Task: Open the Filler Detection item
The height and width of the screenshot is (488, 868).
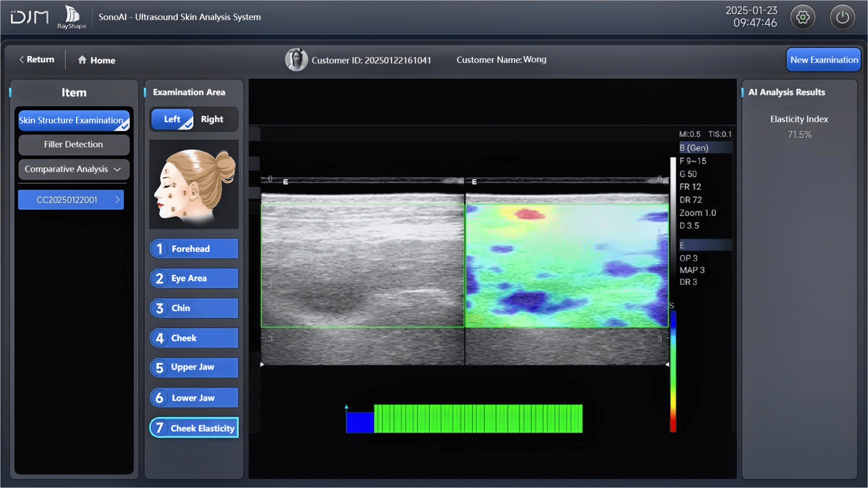Action: click(x=74, y=145)
